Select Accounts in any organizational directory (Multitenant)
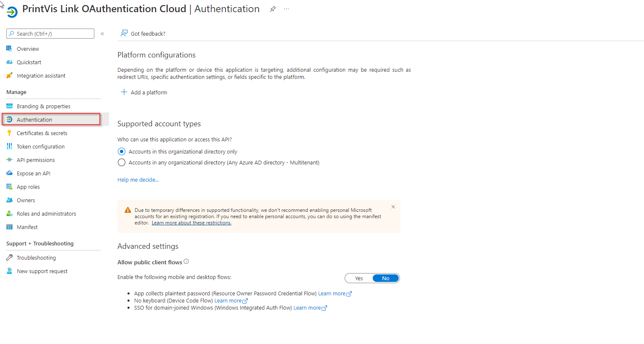644x344 pixels. (x=122, y=162)
